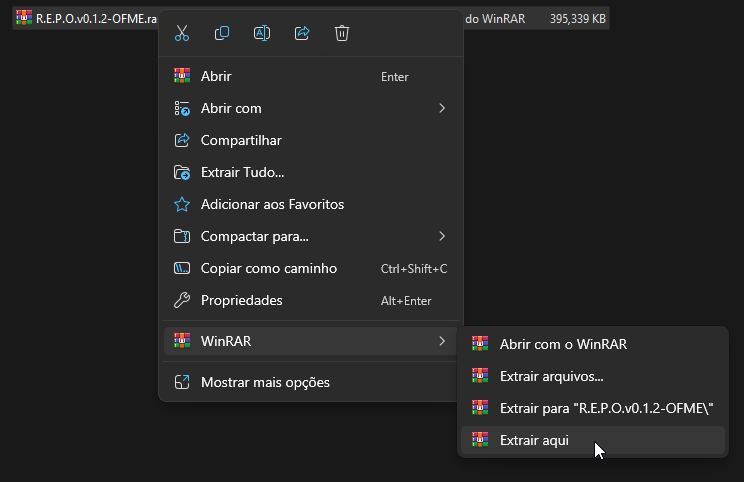This screenshot has height=482, width=744.
Task: Click the icon beside Mostrar mais opções
Action: (x=182, y=382)
